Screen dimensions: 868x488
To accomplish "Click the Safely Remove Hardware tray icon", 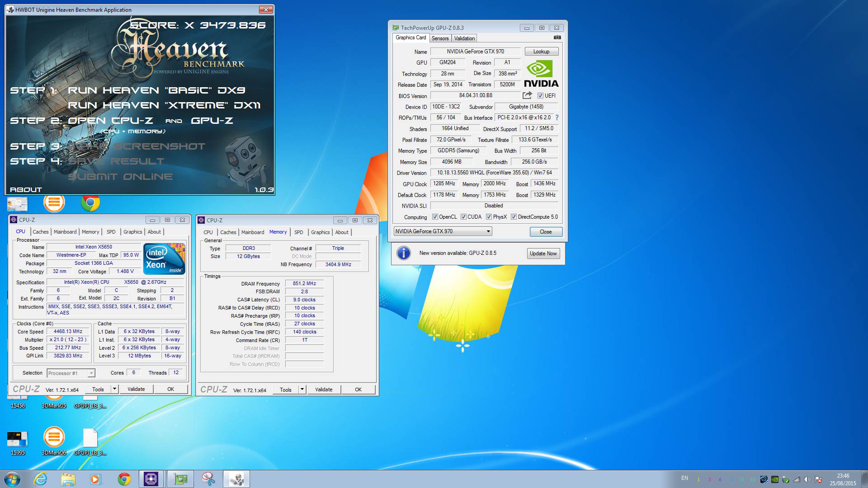I will pyautogui.click(x=786, y=479).
